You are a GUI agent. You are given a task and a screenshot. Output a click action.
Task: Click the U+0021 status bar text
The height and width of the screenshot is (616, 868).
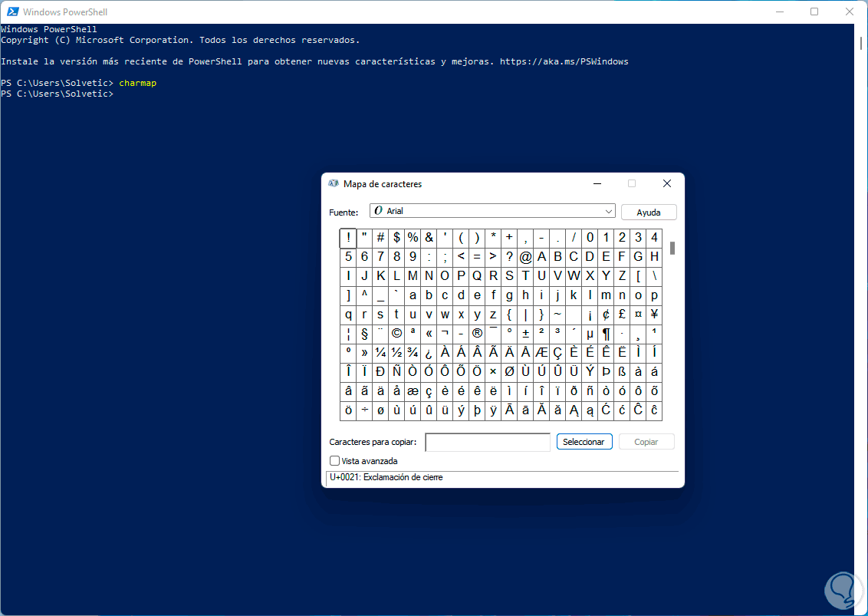point(386,477)
